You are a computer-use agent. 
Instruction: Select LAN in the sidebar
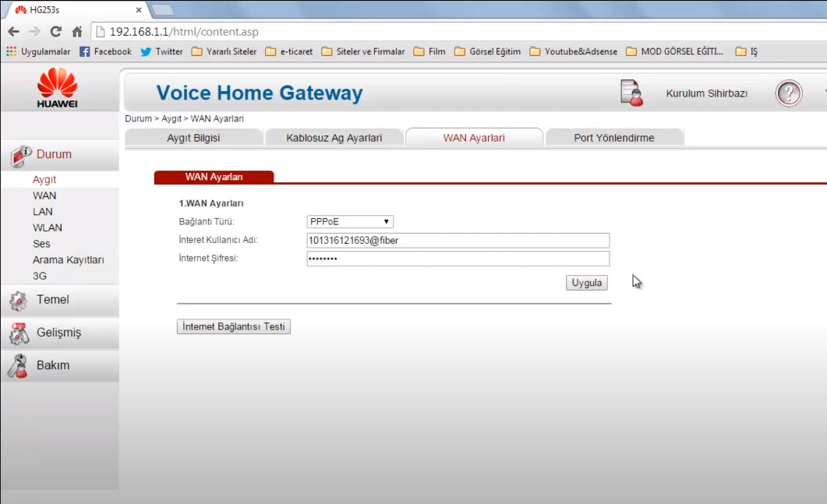(x=43, y=212)
